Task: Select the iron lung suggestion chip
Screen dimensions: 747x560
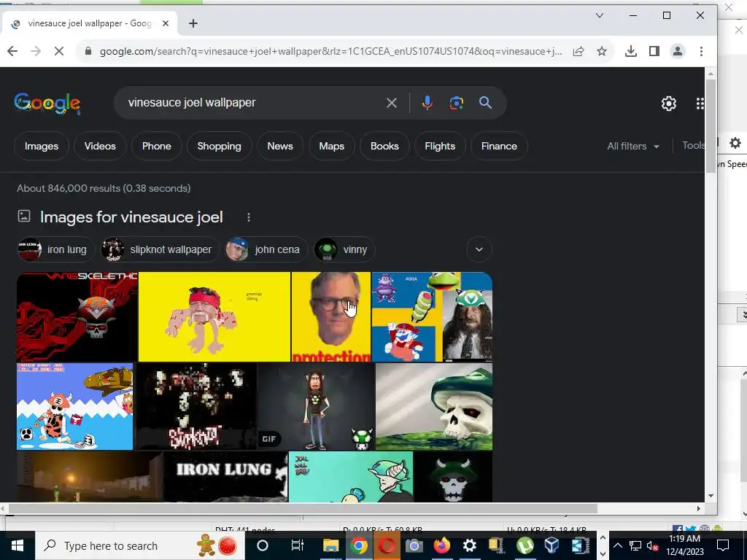Action: tap(55, 249)
